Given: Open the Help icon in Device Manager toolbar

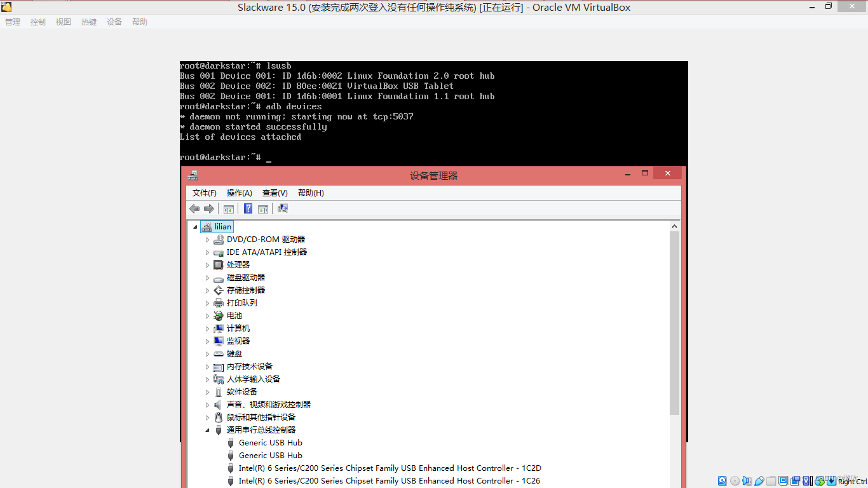Looking at the screenshot, I should coord(248,208).
